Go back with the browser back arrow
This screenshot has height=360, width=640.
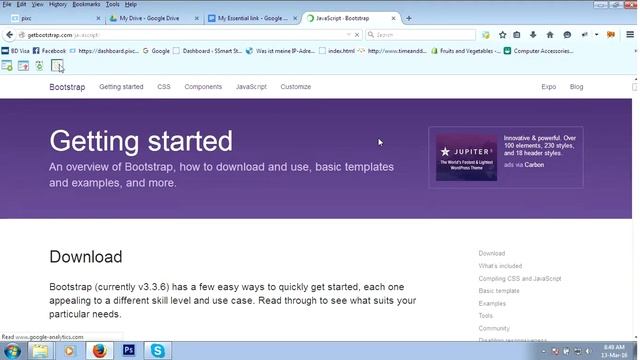point(9,35)
